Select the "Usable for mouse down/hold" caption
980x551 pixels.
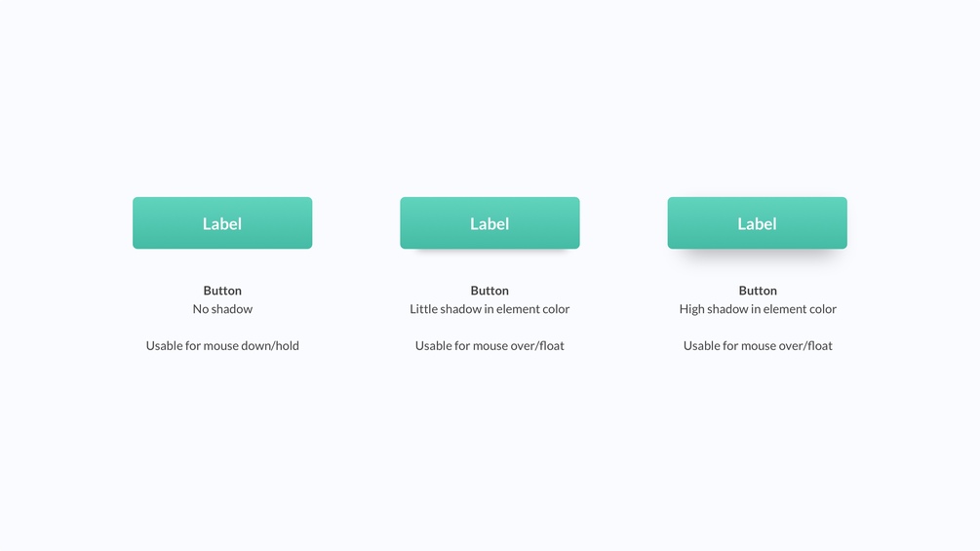(x=222, y=345)
